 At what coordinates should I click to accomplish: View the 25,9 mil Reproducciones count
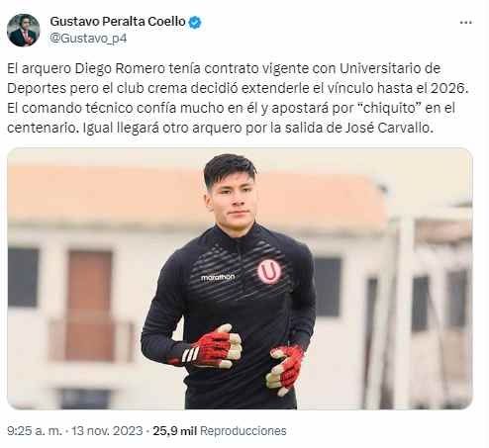220,431
